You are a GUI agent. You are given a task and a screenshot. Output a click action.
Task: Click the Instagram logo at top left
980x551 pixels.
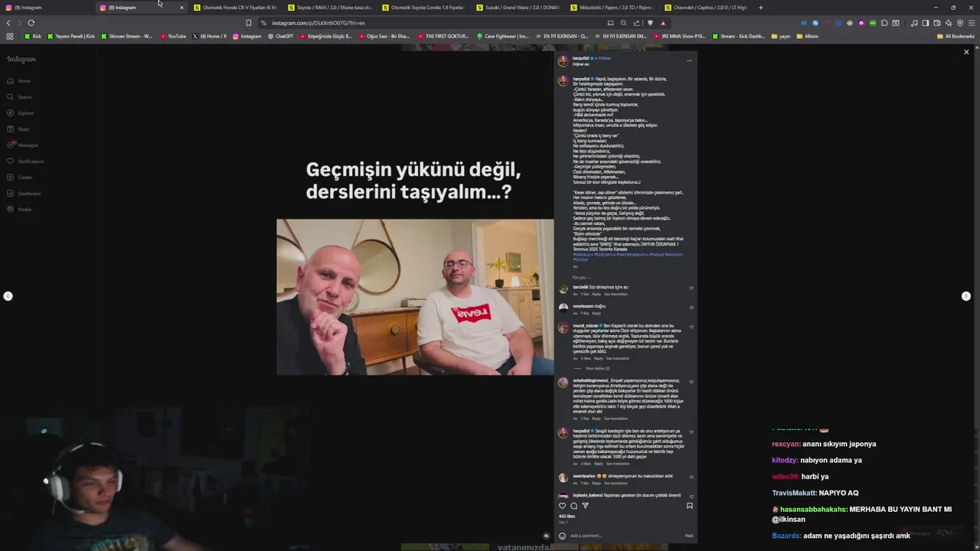click(x=21, y=59)
